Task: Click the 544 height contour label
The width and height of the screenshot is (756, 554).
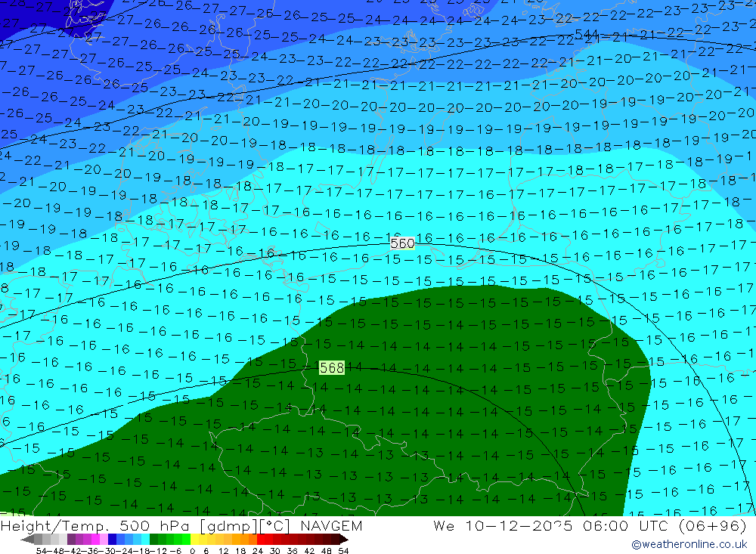Action: click(x=587, y=35)
